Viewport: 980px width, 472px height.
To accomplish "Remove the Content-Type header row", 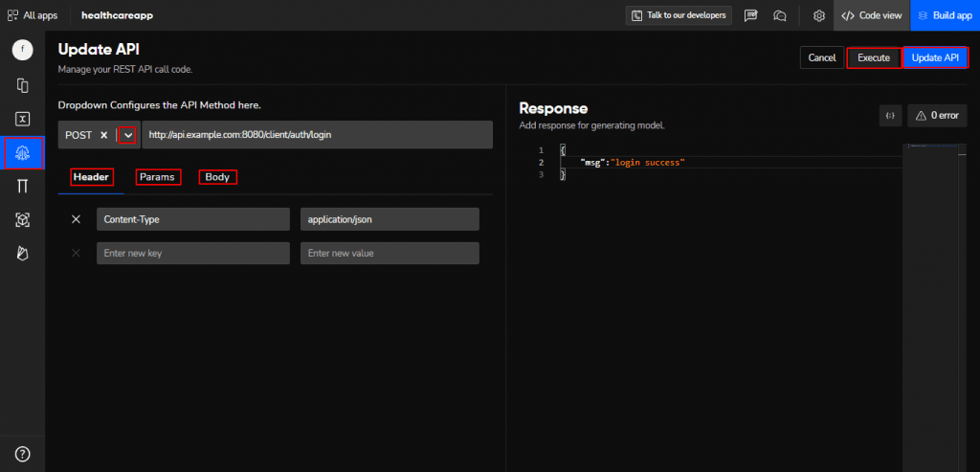I will click(76, 219).
